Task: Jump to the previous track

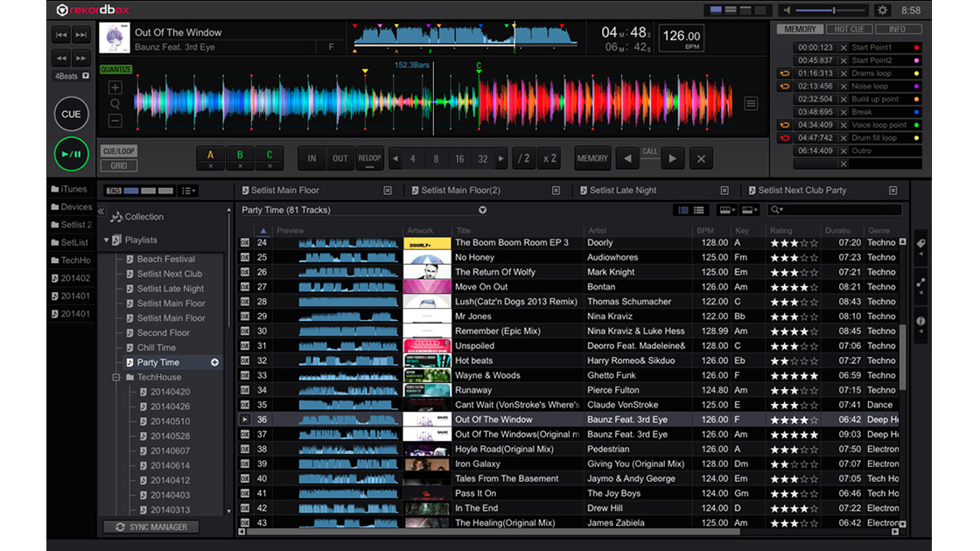Action: point(61,35)
